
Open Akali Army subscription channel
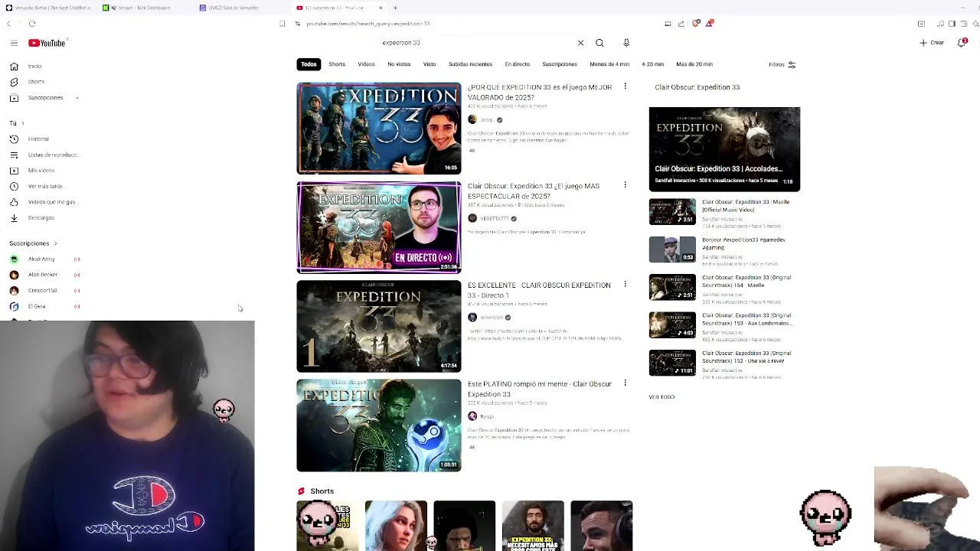tap(42, 259)
